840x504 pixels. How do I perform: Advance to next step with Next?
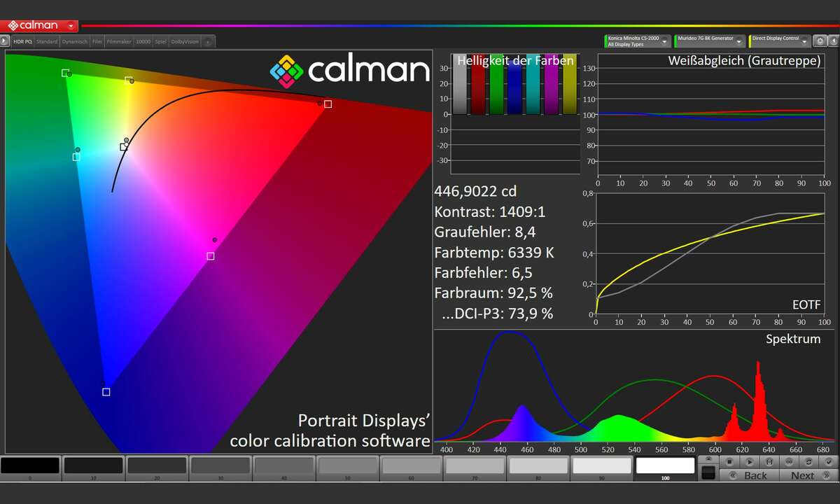[809, 475]
